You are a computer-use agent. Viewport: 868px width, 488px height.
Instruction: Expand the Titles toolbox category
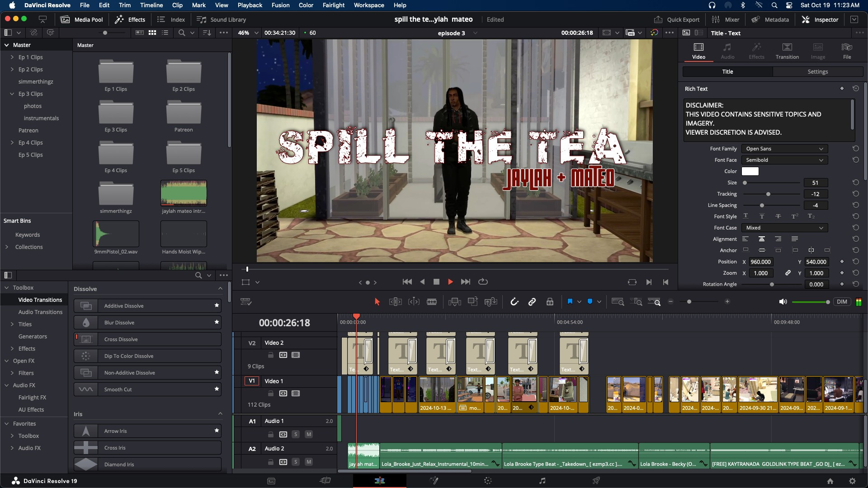tap(12, 324)
